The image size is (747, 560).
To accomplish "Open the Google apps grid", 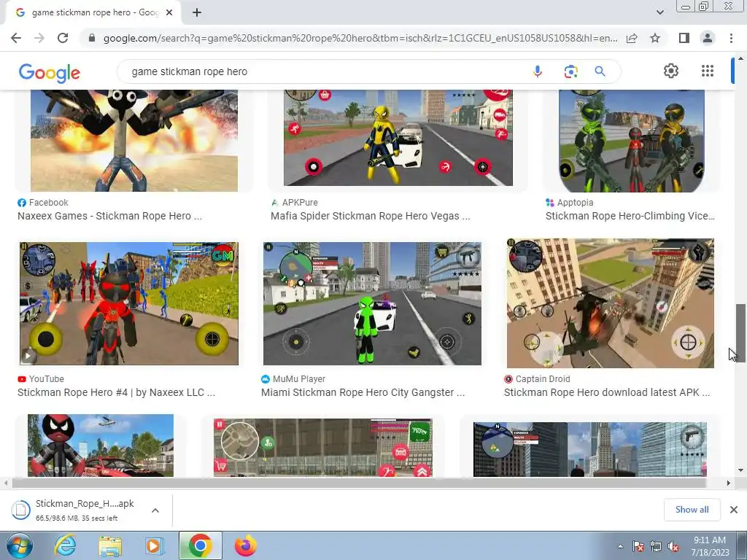I will click(708, 71).
